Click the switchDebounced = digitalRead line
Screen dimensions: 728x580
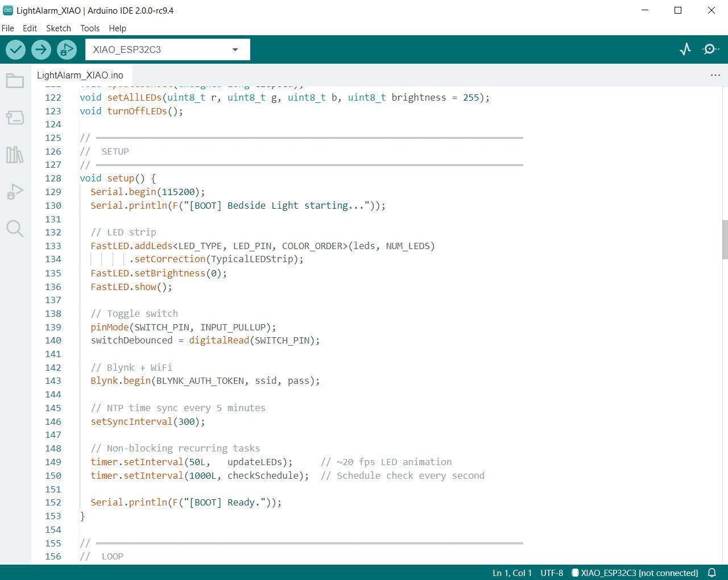coord(205,341)
